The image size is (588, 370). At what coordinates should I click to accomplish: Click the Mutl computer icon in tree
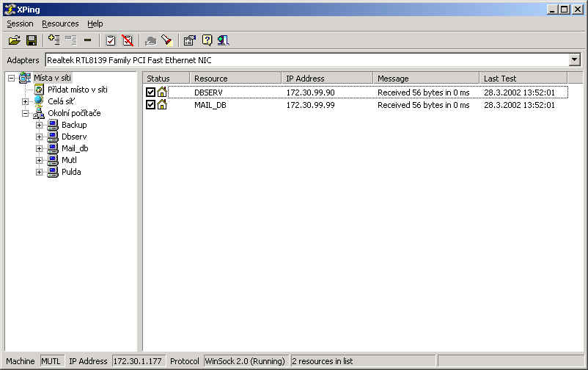pos(53,160)
